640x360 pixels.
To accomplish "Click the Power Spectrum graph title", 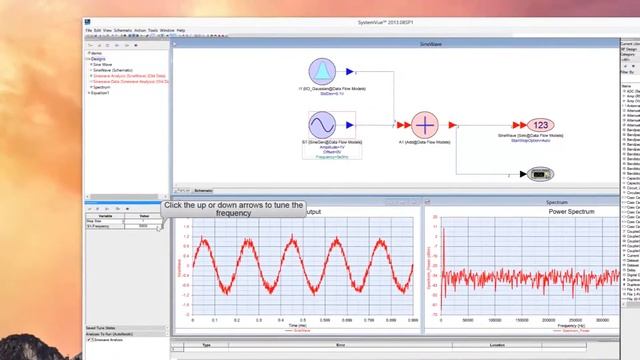I will pyautogui.click(x=571, y=211).
